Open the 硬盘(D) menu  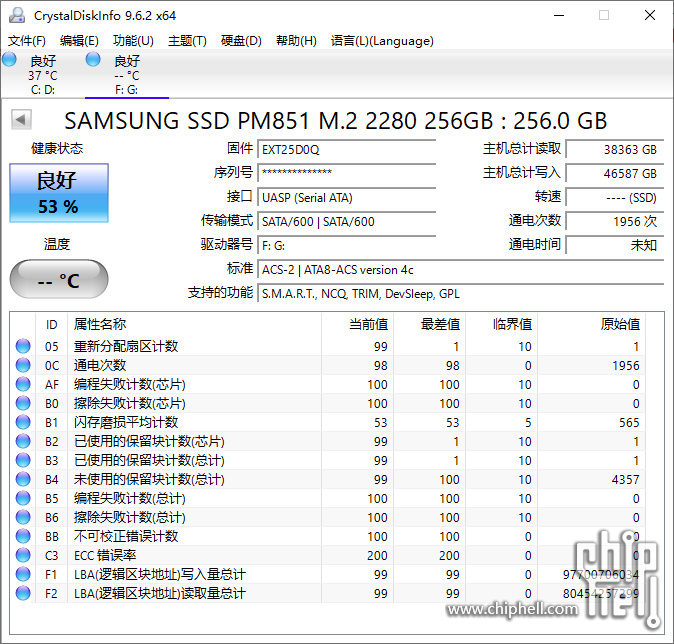point(241,41)
